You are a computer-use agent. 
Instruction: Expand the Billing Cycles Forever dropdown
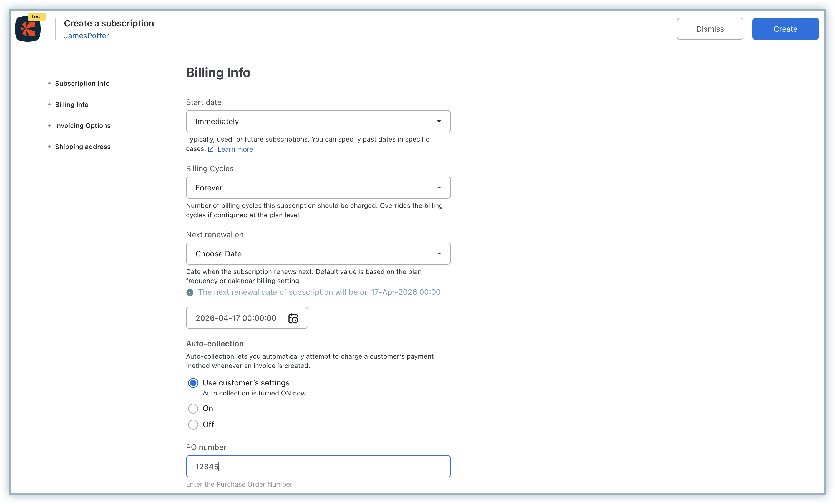318,188
